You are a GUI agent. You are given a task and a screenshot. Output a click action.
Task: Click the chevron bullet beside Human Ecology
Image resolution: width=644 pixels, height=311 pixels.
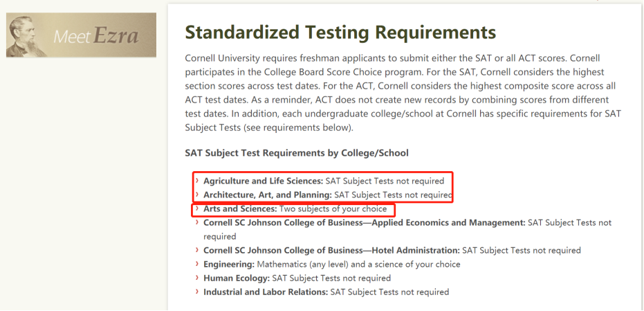pos(197,278)
